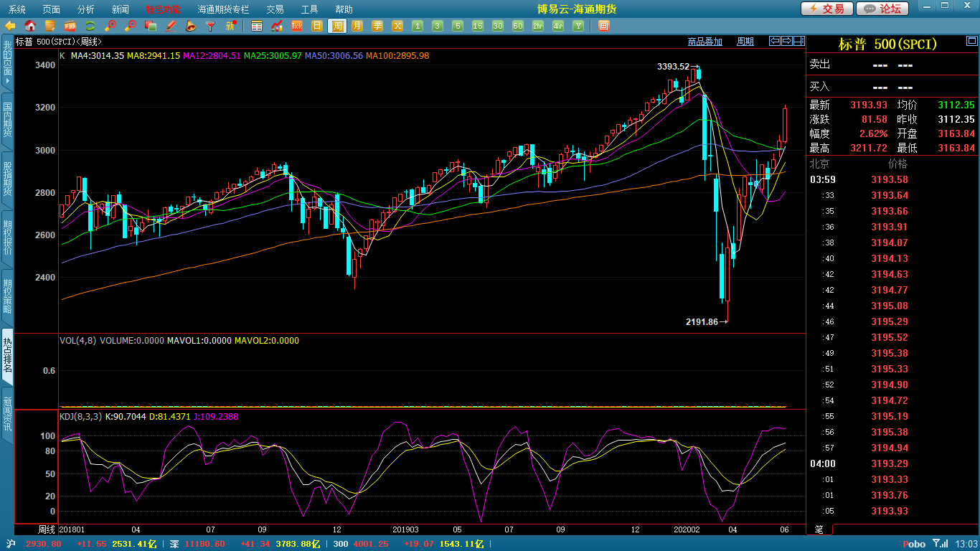
Task: Switch chart to 30-minute period
Action: coord(498,26)
